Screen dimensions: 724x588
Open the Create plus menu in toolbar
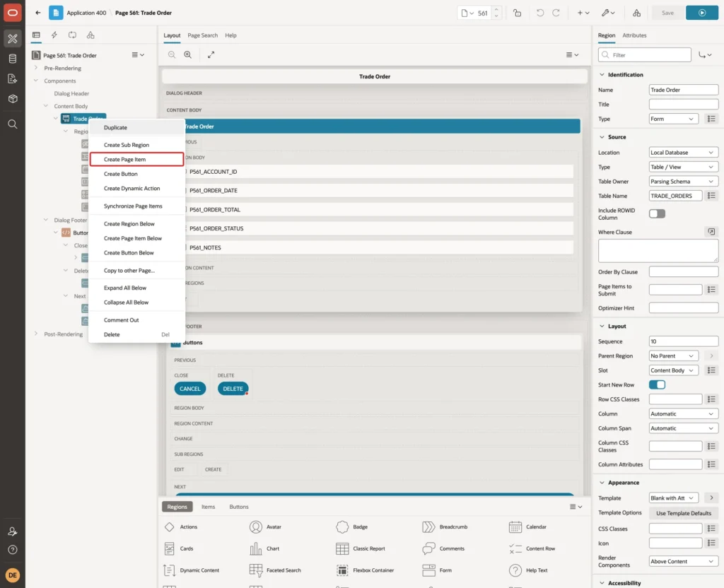583,13
